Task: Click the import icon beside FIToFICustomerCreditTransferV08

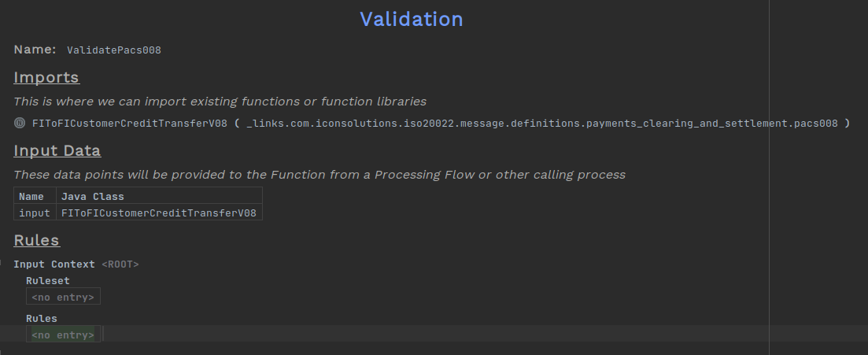Action: click(20, 124)
